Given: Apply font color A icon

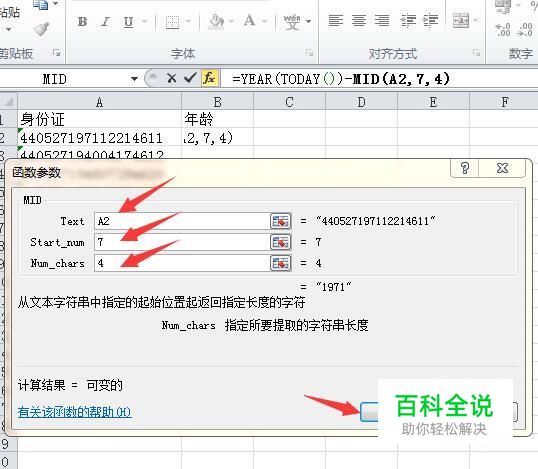Looking at the screenshot, I should click(x=249, y=21).
